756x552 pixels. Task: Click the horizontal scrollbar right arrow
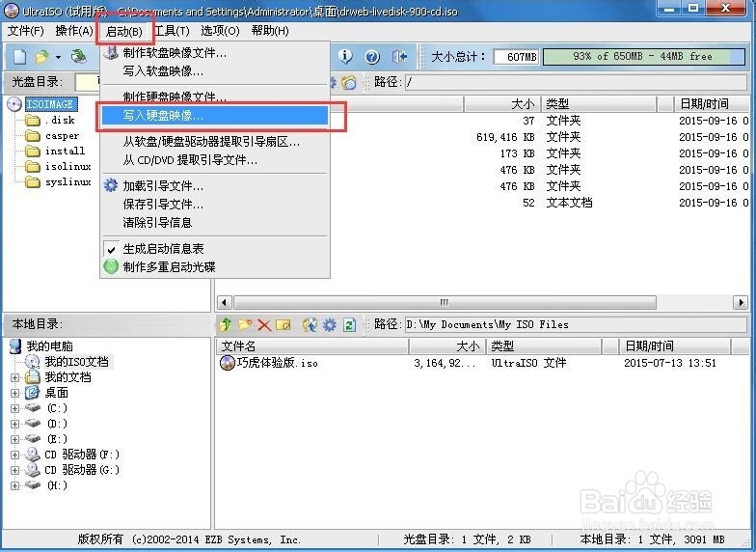click(x=741, y=303)
